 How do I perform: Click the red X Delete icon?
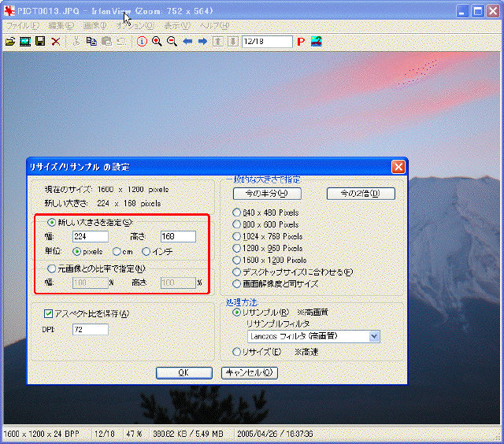click(x=55, y=41)
